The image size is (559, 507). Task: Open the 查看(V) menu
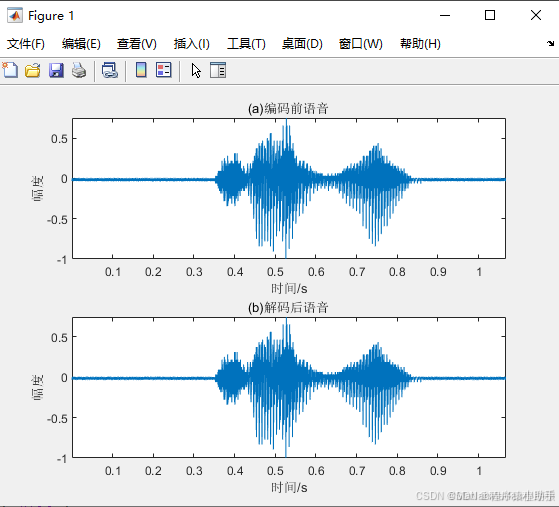pos(137,44)
